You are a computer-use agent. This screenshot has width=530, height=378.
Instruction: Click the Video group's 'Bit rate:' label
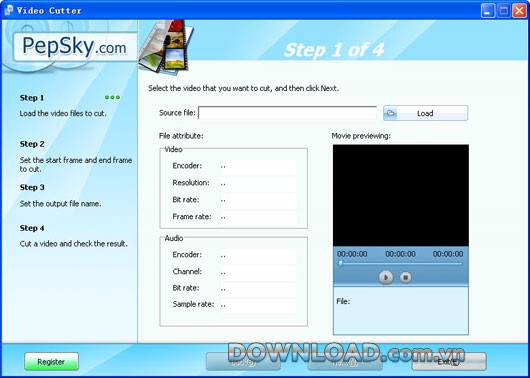(x=186, y=200)
